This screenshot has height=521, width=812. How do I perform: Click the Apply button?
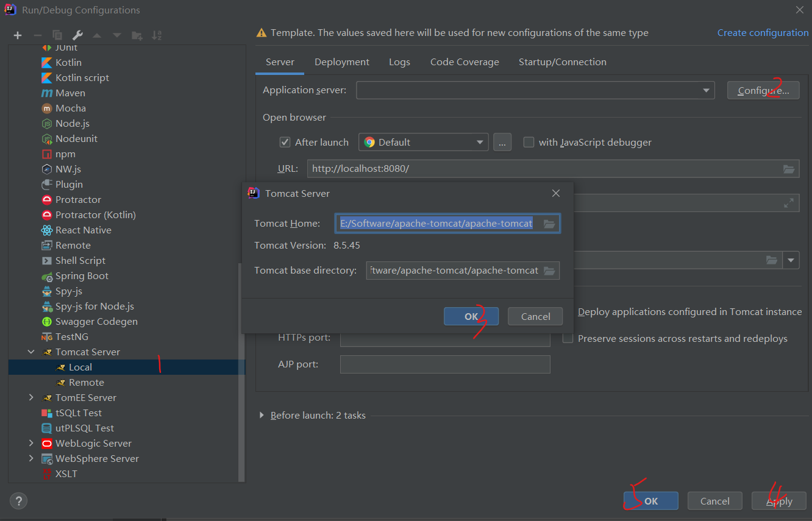[x=779, y=501]
